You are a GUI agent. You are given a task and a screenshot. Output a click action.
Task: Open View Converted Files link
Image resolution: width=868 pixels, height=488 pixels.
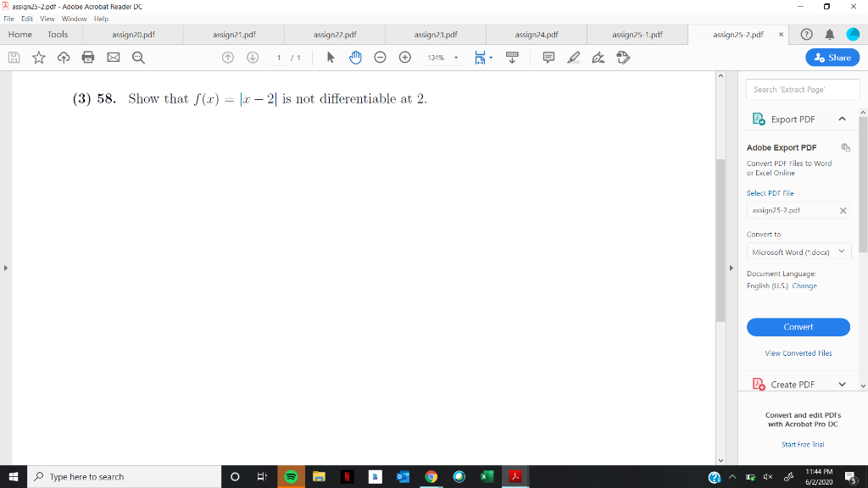tap(798, 353)
